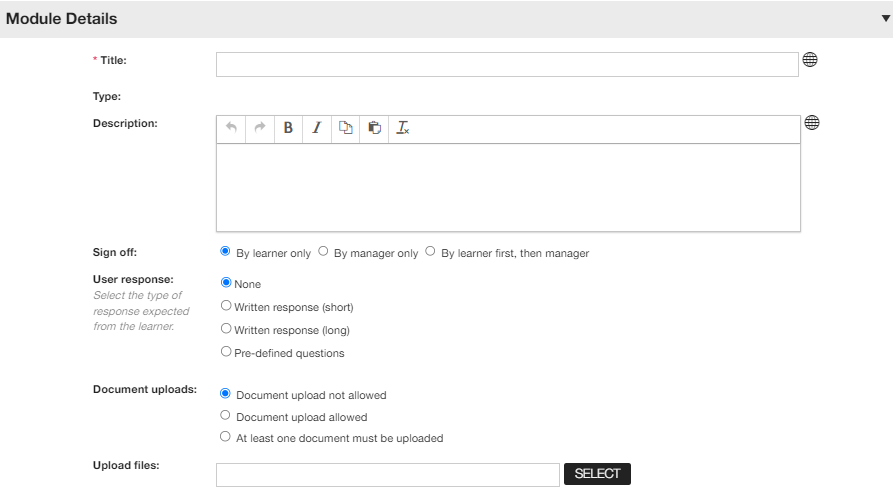Click the Document uploads label
This screenshot has height=491, width=893.
(x=145, y=390)
